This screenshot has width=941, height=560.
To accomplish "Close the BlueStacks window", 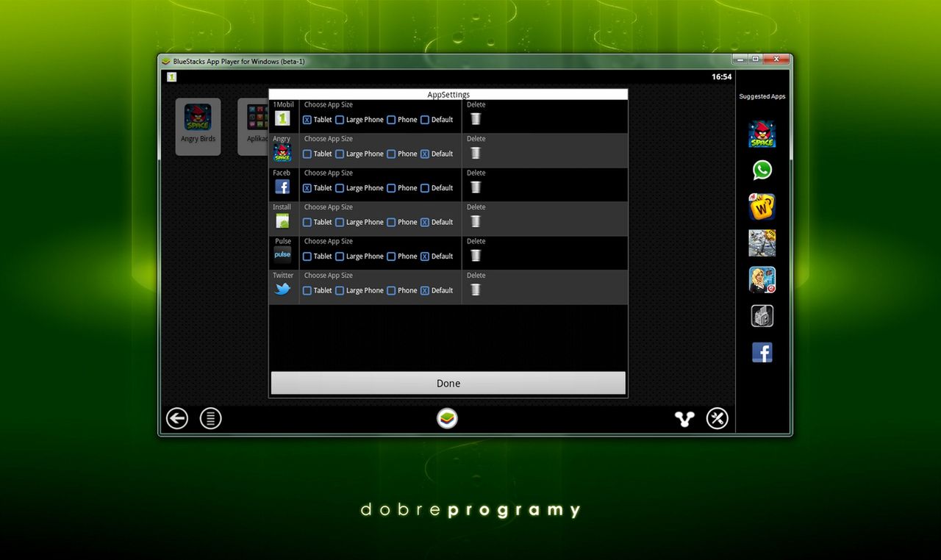I will pyautogui.click(x=776, y=59).
